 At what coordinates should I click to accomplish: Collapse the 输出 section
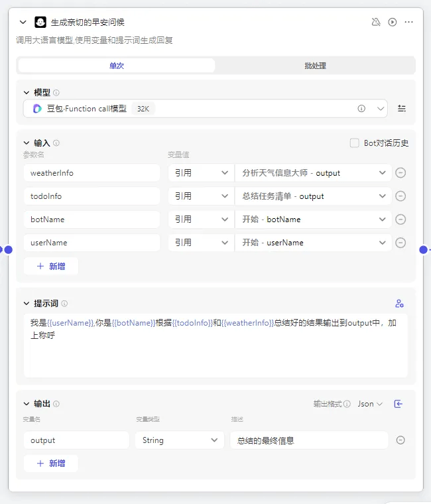coord(27,404)
